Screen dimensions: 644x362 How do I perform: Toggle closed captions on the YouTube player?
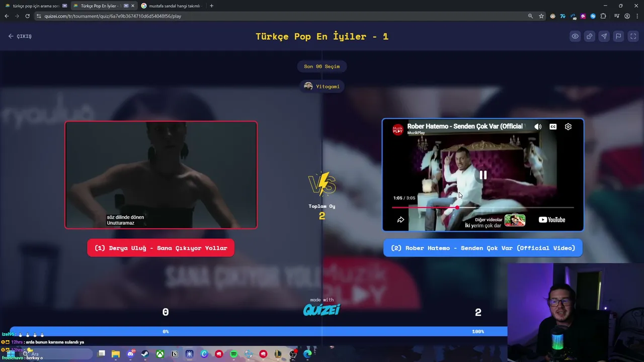553,127
